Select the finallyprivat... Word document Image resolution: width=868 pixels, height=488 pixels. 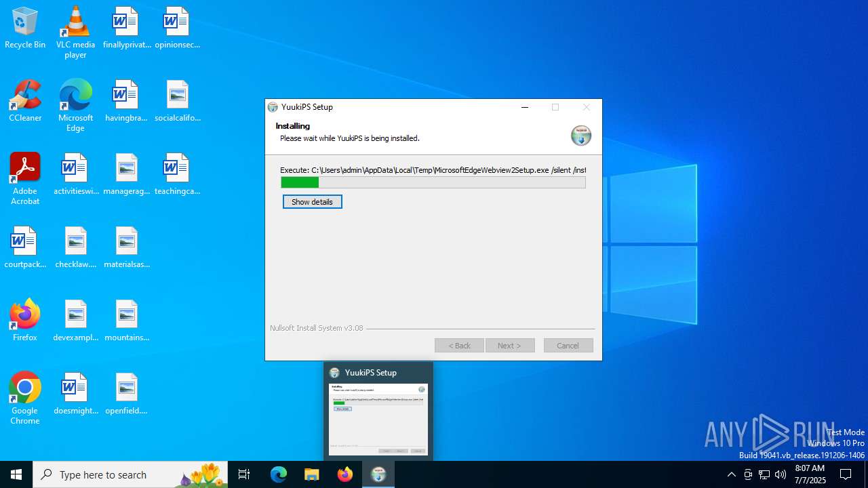tap(127, 28)
